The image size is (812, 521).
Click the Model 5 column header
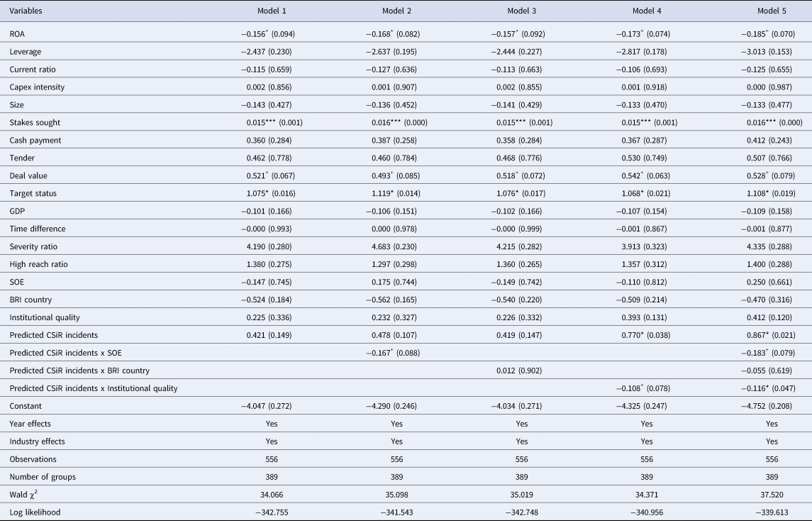[772, 11]
